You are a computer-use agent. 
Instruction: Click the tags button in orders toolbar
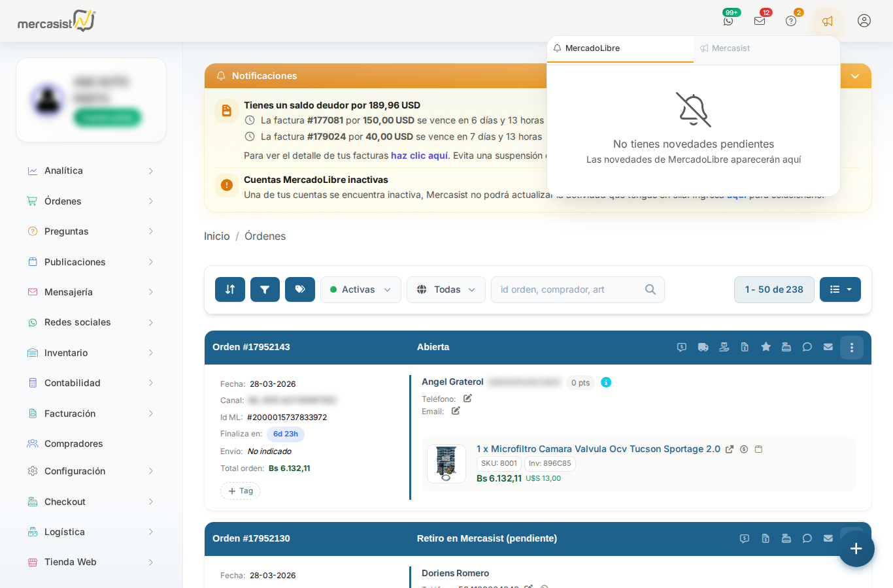(x=300, y=289)
